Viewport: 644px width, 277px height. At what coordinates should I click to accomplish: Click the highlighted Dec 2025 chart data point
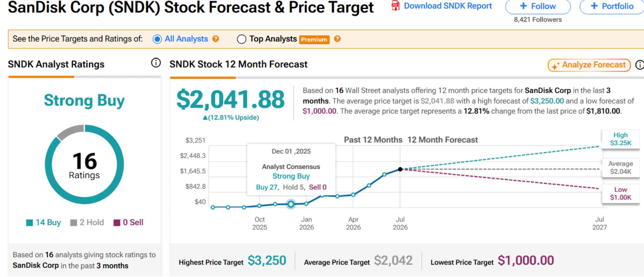[x=291, y=204]
